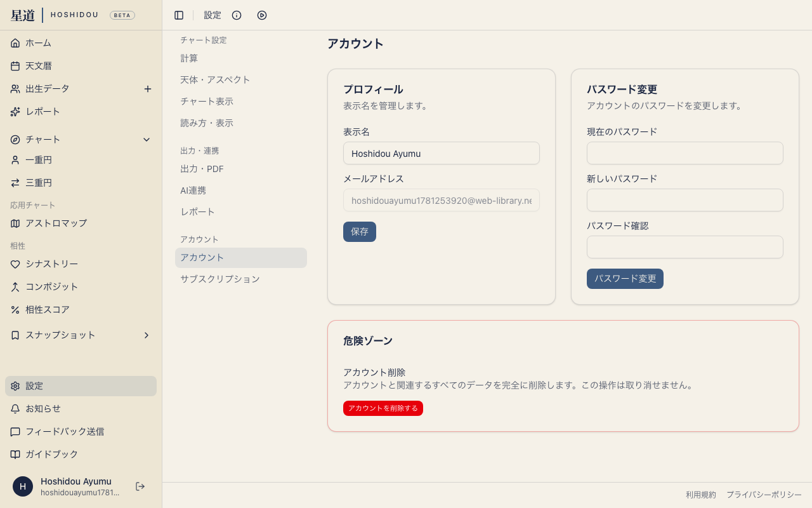Image resolution: width=812 pixels, height=508 pixels.
Task: Click the 表示名 input field
Action: (442, 153)
